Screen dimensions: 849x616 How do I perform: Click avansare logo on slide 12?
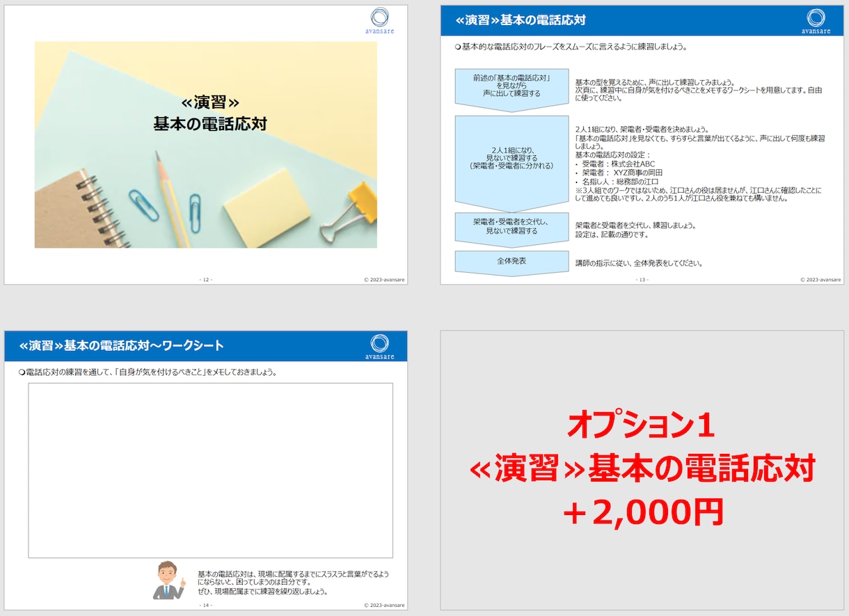(380, 21)
